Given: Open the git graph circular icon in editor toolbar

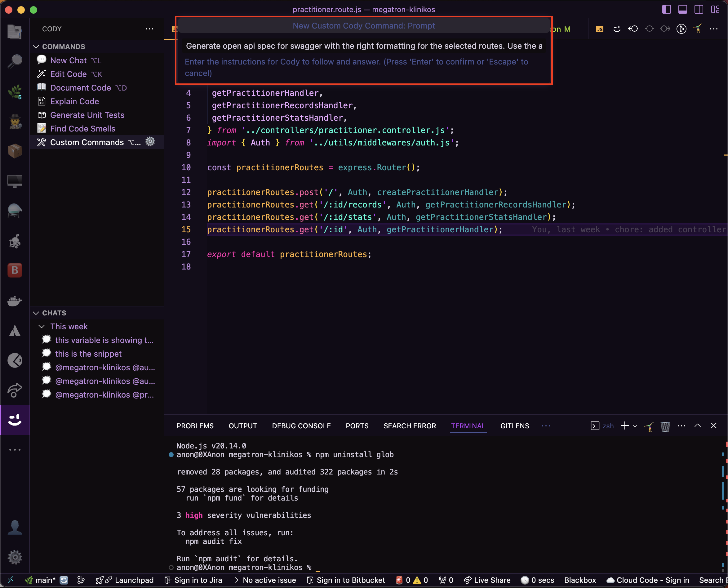Looking at the screenshot, I should [681, 29].
